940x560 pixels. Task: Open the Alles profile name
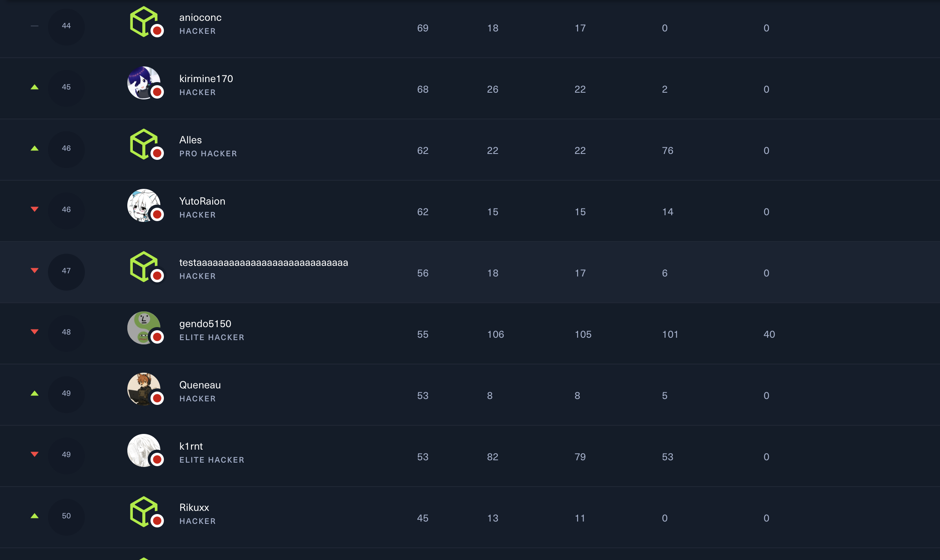[x=190, y=140]
